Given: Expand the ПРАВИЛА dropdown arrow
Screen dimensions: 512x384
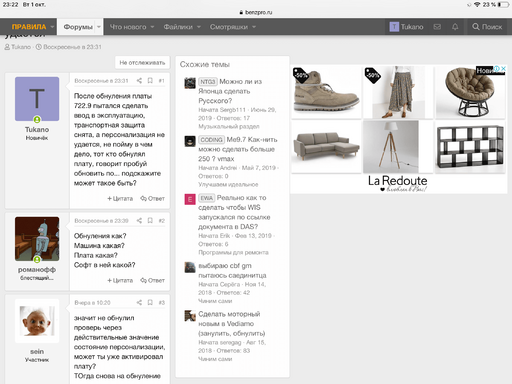Looking at the screenshot, I should [x=52, y=27].
